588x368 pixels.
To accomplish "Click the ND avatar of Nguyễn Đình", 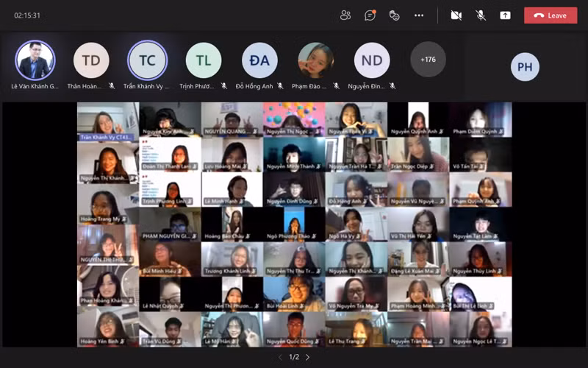I will tap(372, 60).
